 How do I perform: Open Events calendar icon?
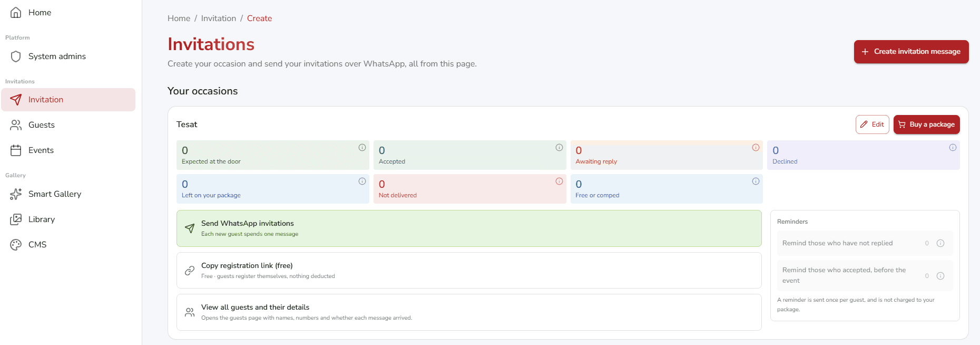[16, 150]
